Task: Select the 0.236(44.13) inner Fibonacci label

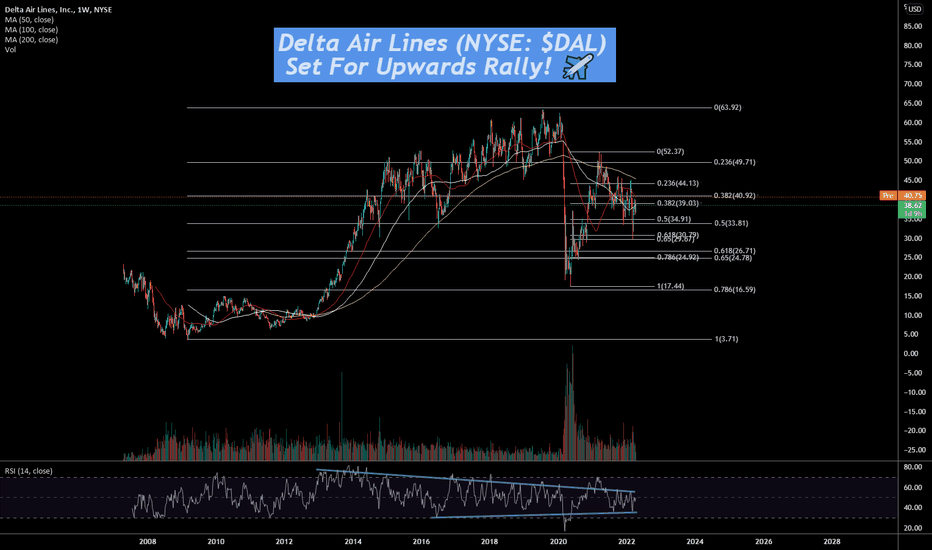Action: pos(678,184)
